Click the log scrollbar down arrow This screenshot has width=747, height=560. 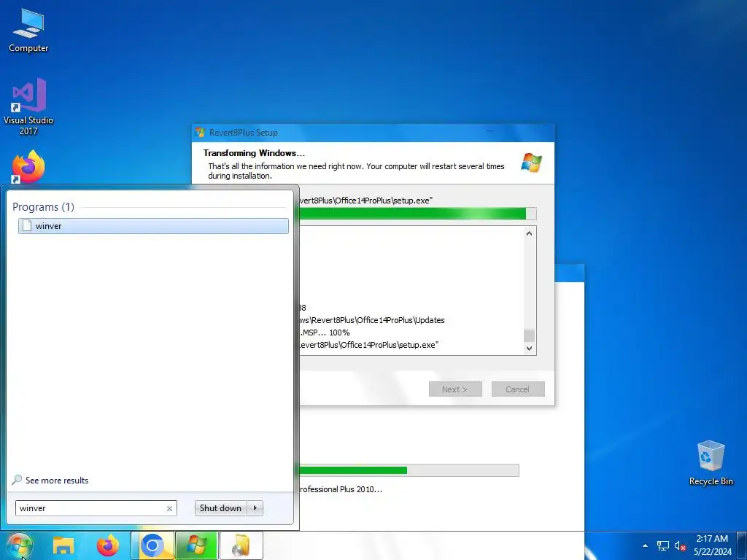point(529,348)
